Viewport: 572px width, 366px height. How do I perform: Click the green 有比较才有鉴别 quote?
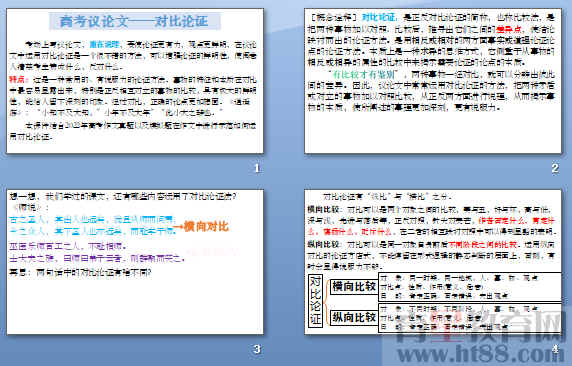point(363,74)
